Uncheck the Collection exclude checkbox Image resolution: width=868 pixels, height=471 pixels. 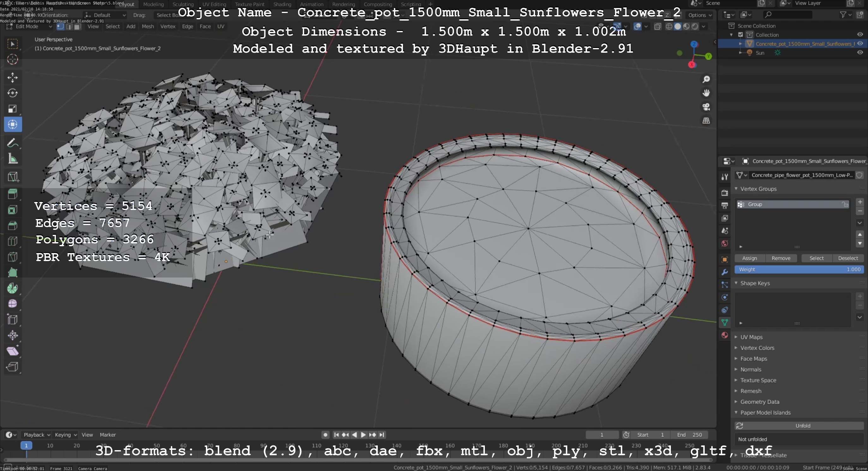[740, 35]
